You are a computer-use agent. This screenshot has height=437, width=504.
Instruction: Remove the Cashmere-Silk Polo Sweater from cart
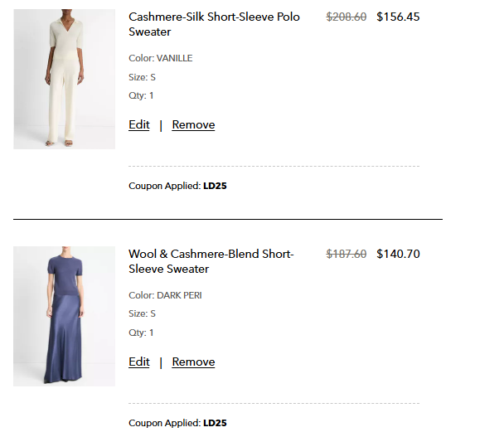tap(193, 124)
